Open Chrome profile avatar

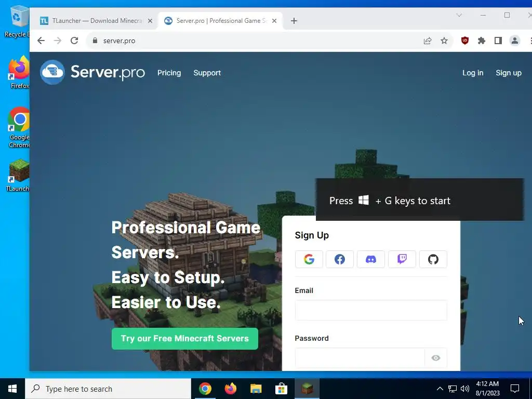pyautogui.click(x=515, y=41)
